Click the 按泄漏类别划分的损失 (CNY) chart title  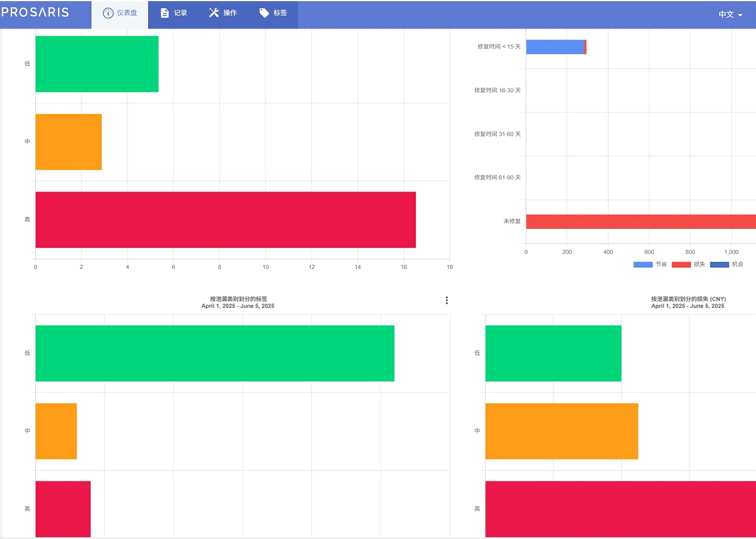point(688,299)
